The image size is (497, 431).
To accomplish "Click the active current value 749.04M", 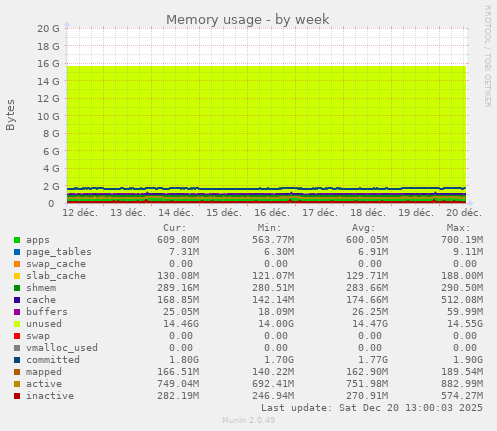I will (178, 384).
